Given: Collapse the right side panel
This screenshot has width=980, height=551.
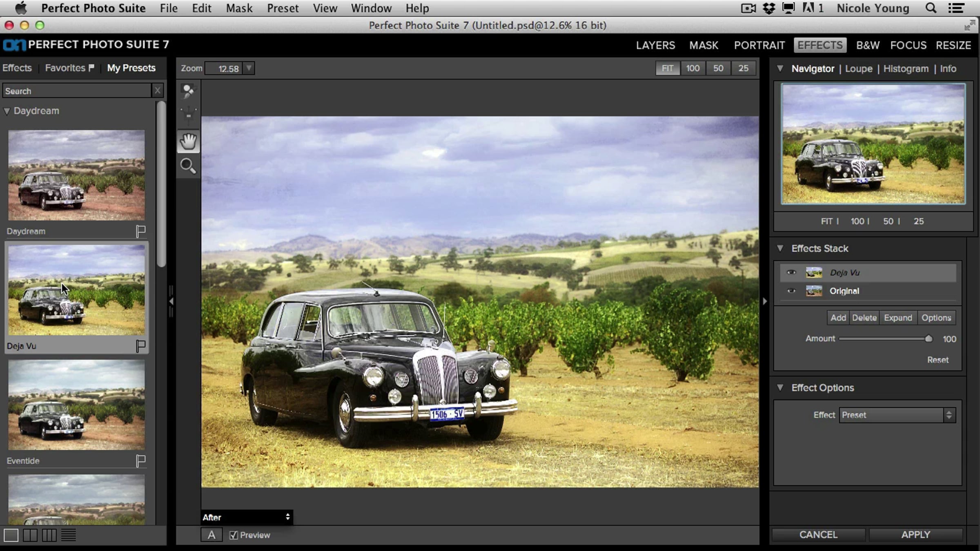Looking at the screenshot, I should tap(764, 301).
